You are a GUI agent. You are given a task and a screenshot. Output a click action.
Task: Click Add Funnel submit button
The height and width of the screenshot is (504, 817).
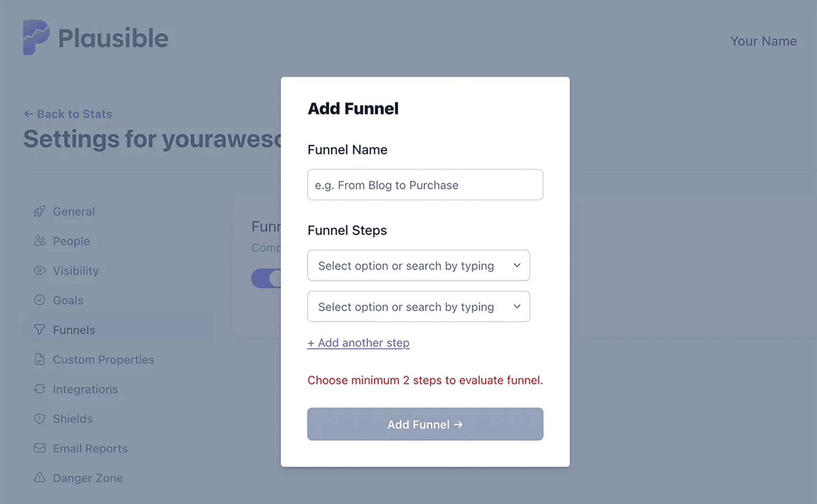(x=425, y=424)
